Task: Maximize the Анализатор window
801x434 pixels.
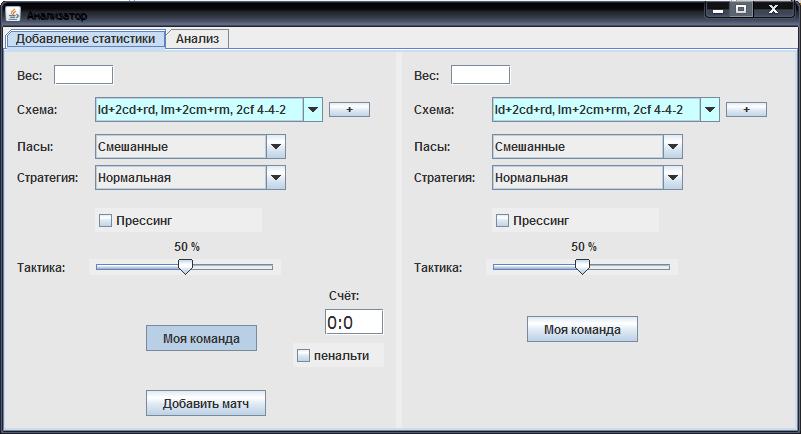Action: (x=741, y=9)
